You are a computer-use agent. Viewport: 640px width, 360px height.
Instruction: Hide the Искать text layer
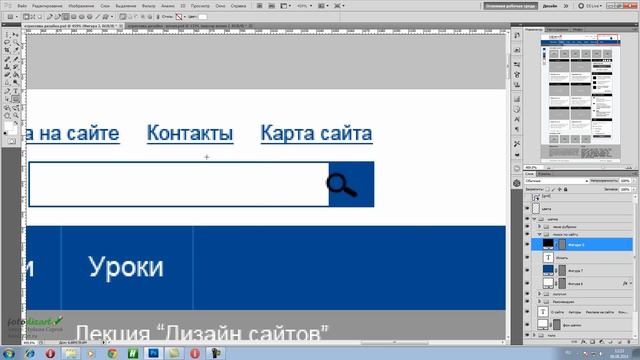click(527, 258)
